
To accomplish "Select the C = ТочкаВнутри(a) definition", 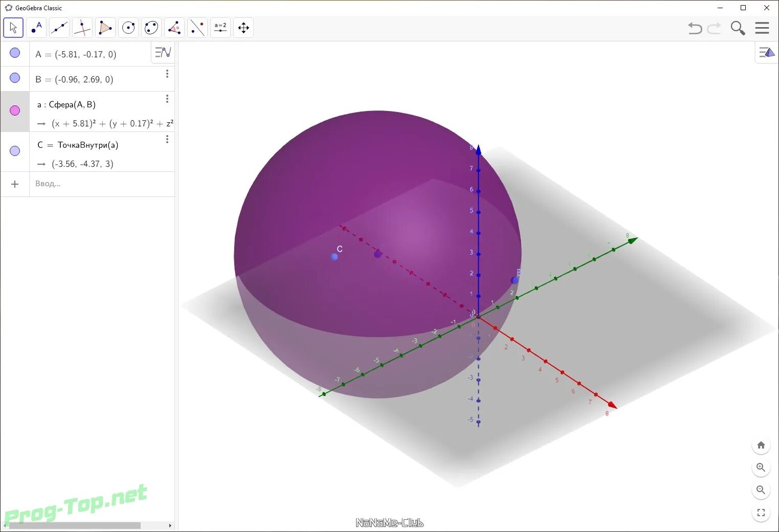I will click(78, 145).
